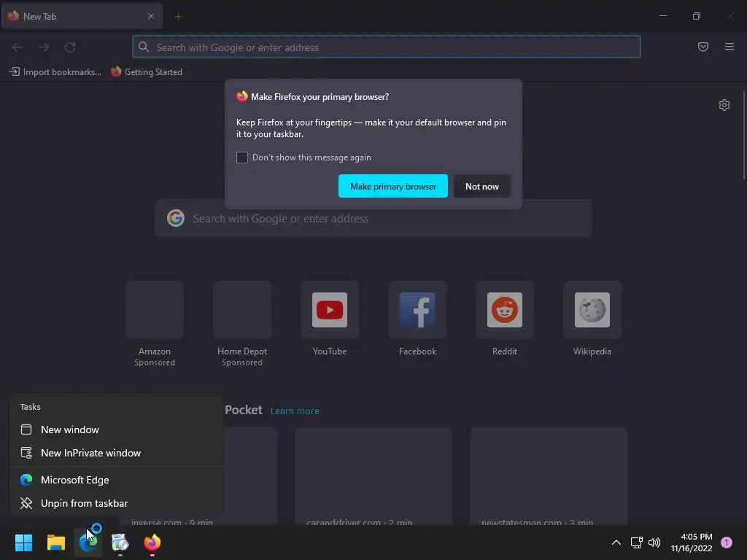747x560 pixels.
Task: Launch Microsoft Edge from jump list
Action: (x=116, y=480)
